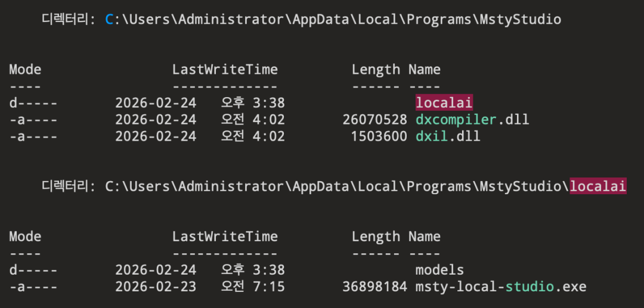Click the dxil.dll file entry
644x308 pixels.
pos(448,136)
